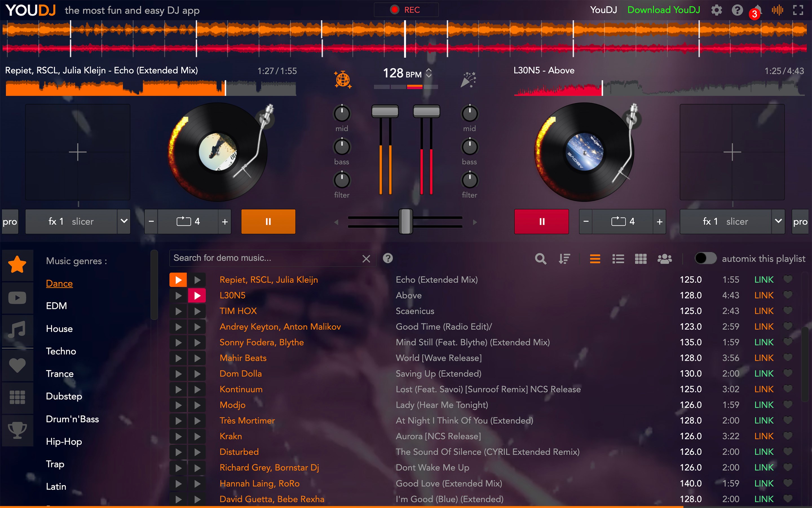812x508 pixels.
Task: Open the music note sidebar tab
Action: [x=17, y=330]
